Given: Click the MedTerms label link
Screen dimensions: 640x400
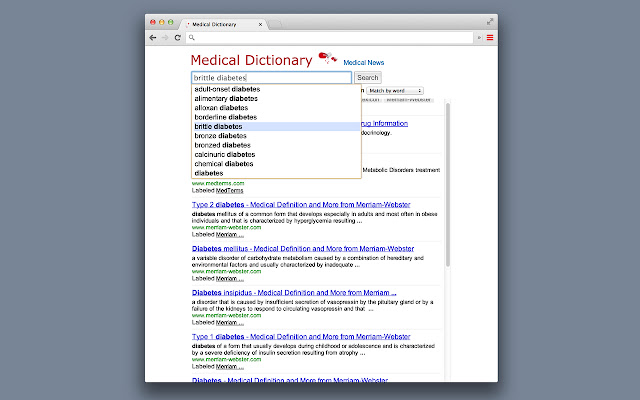Looking at the screenshot, I should 229,191.
